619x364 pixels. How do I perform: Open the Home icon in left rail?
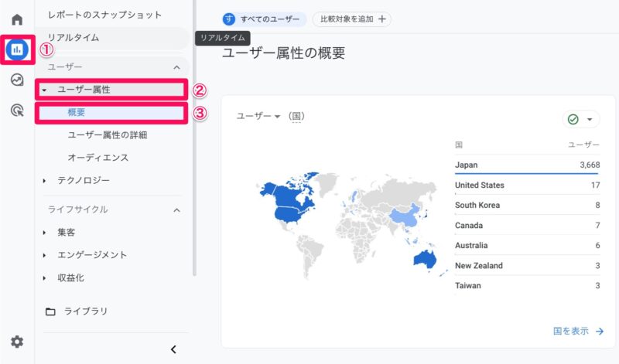click(17, 19)
